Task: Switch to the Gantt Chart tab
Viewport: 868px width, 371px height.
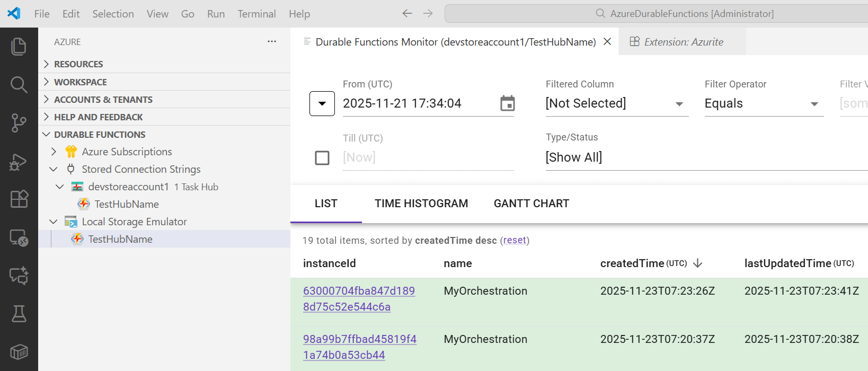Action: coord(531,204)
